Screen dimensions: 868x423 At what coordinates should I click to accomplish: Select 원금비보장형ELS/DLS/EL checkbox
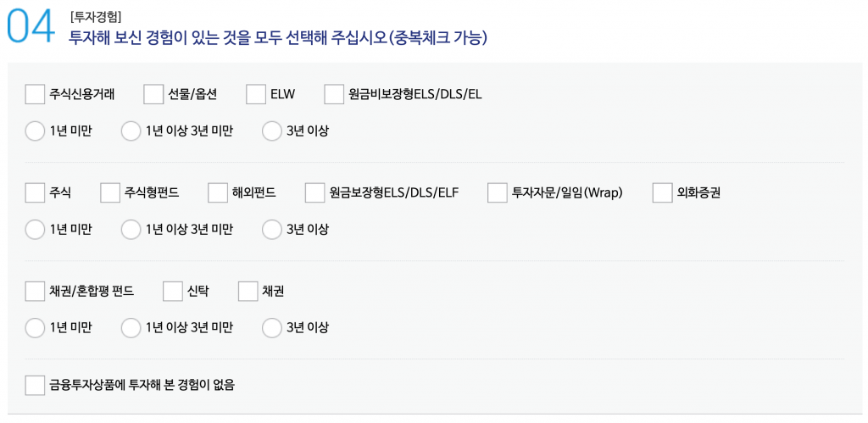(x=334, y=94)
